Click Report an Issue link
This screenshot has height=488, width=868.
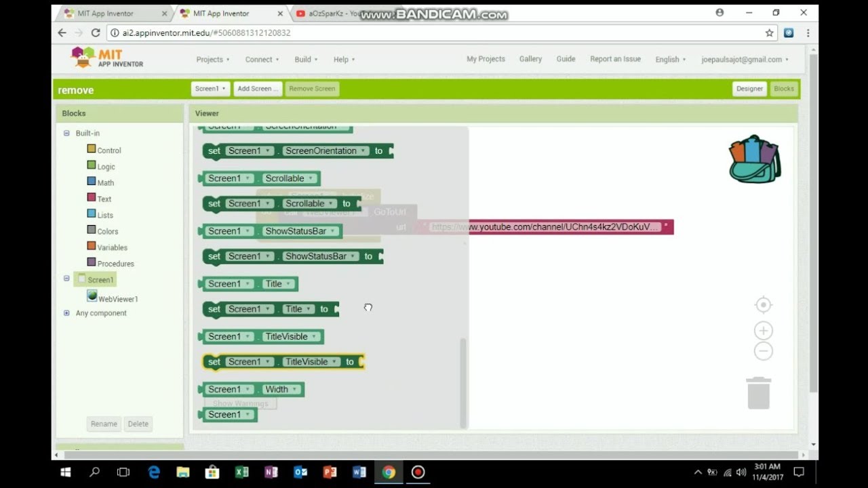[x=615, y=59]
